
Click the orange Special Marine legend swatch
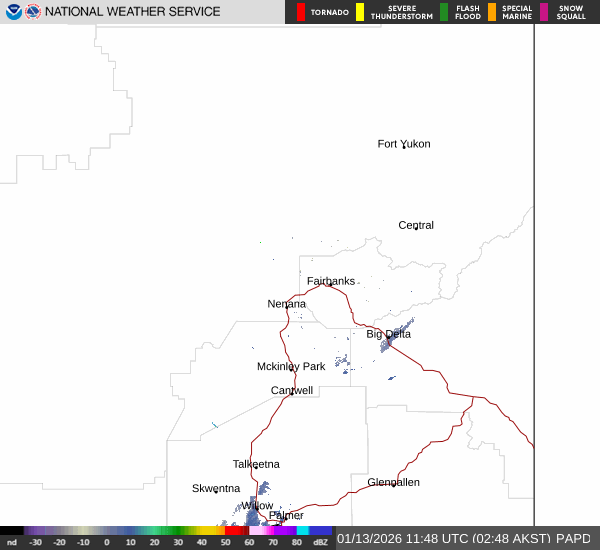[x=491, y=12]
